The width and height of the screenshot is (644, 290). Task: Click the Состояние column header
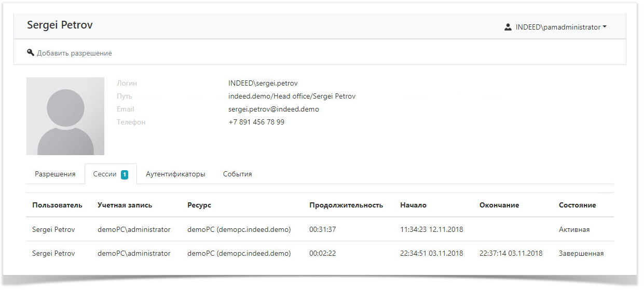pos(577,205)
